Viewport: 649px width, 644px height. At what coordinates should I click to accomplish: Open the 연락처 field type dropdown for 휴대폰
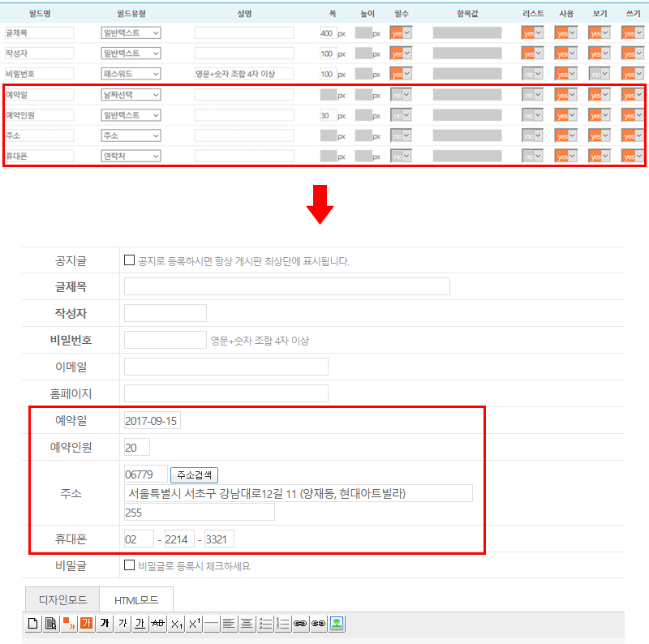tap(131, 156)
